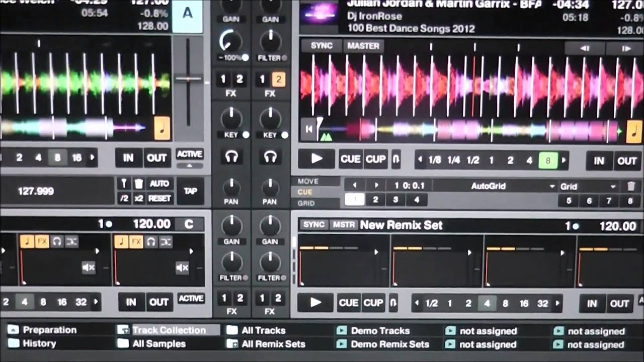Select loop size 1/4 on Julian Jordan deck
Image resolution: width=644 pixels, height=362 pixels.
pos(453,160)
